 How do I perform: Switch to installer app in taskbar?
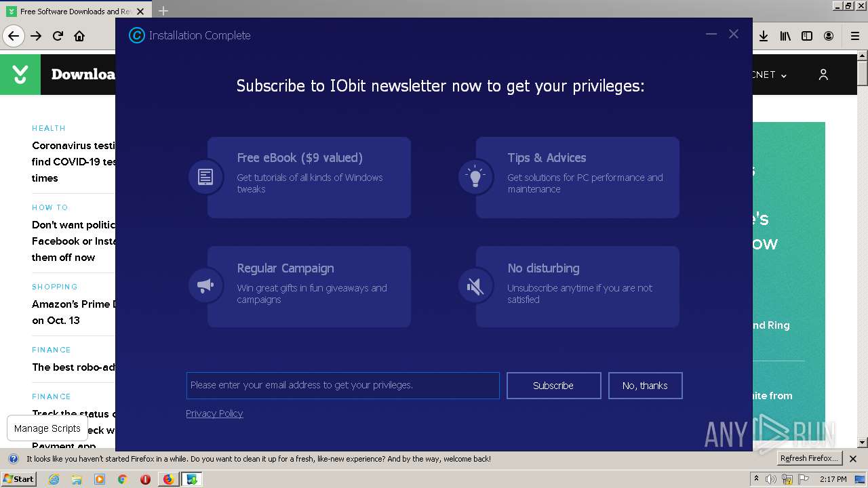192,479
